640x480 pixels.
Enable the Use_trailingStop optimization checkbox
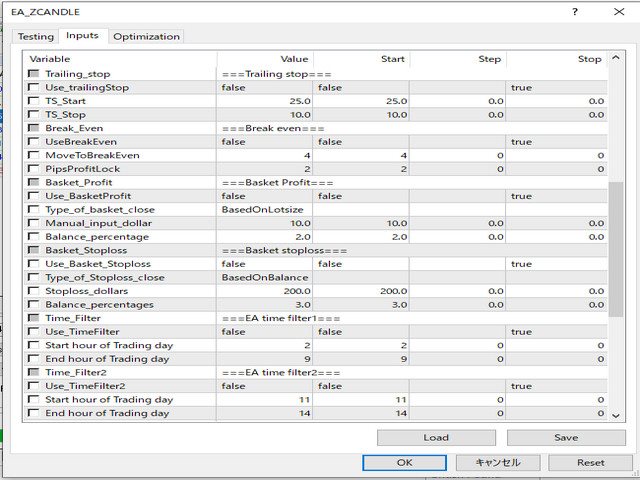[x=34, y=88]
